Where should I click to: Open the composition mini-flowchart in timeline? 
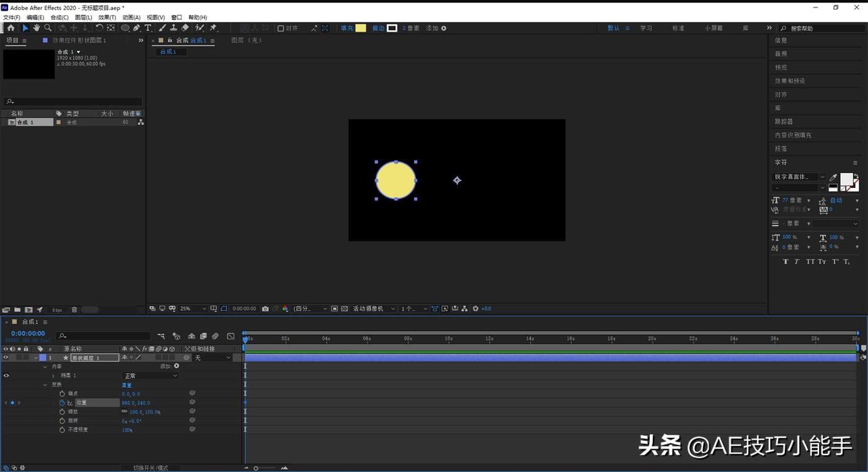(x=161, y=336)
